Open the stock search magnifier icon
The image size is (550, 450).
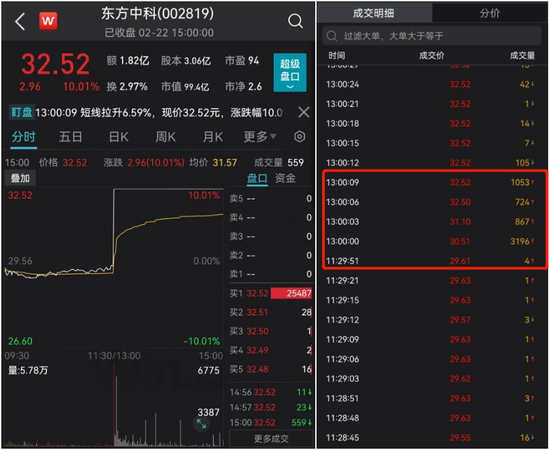(x=295, y=21)
